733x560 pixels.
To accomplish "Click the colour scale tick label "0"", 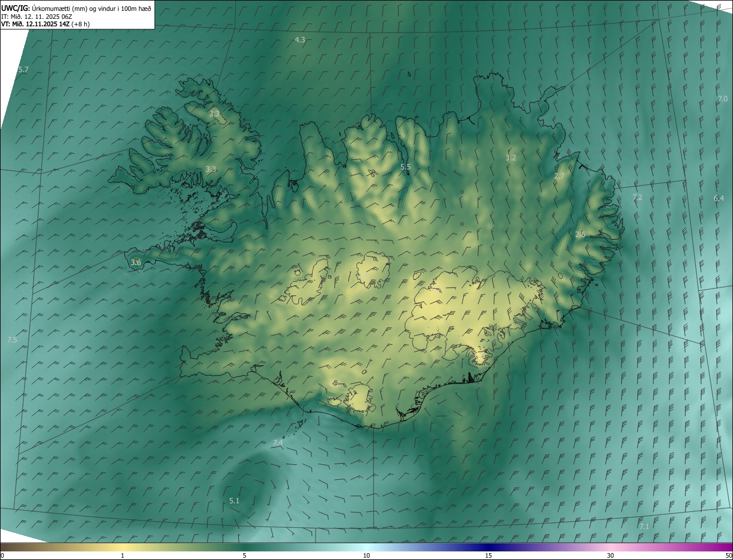I will click(x=2, y=555).
